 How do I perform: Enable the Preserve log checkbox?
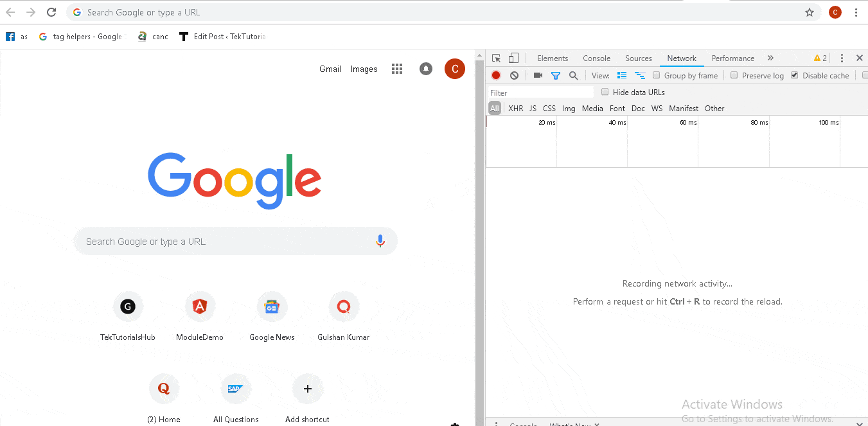pos(734,75)
